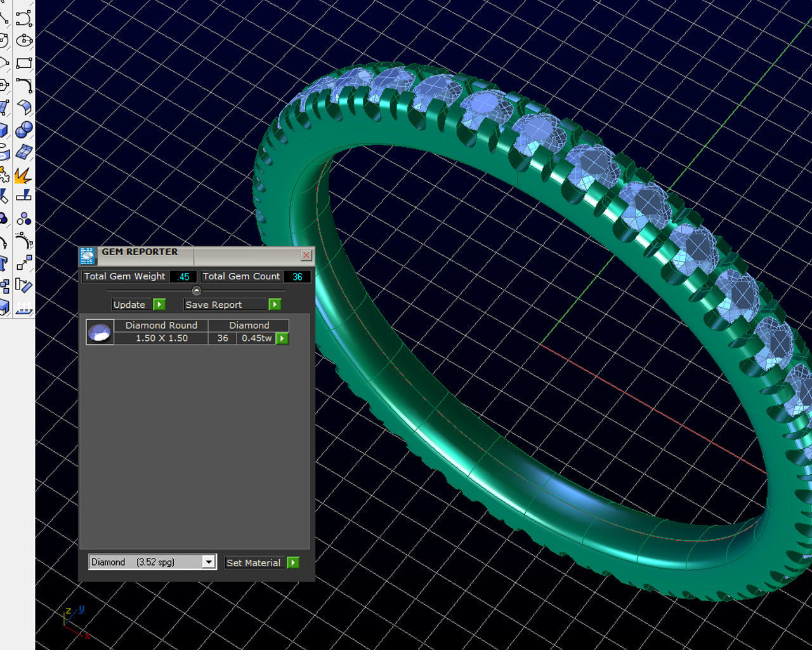Select the control point curve tool

(24, 18)
